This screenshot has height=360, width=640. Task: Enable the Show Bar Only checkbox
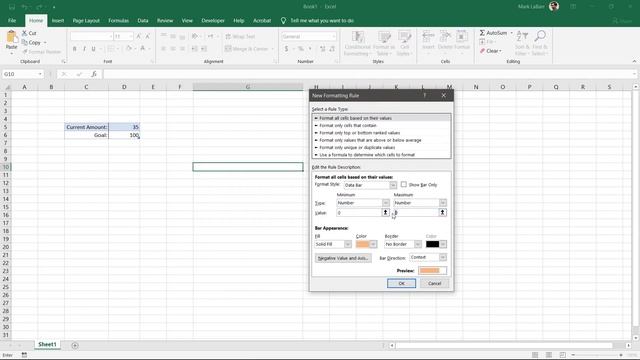click(x=404, y=184)
